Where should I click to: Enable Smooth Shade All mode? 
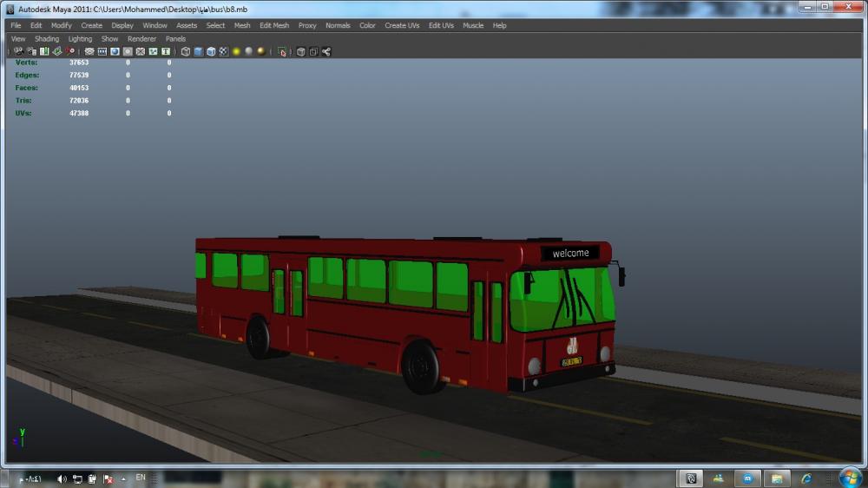198,51
